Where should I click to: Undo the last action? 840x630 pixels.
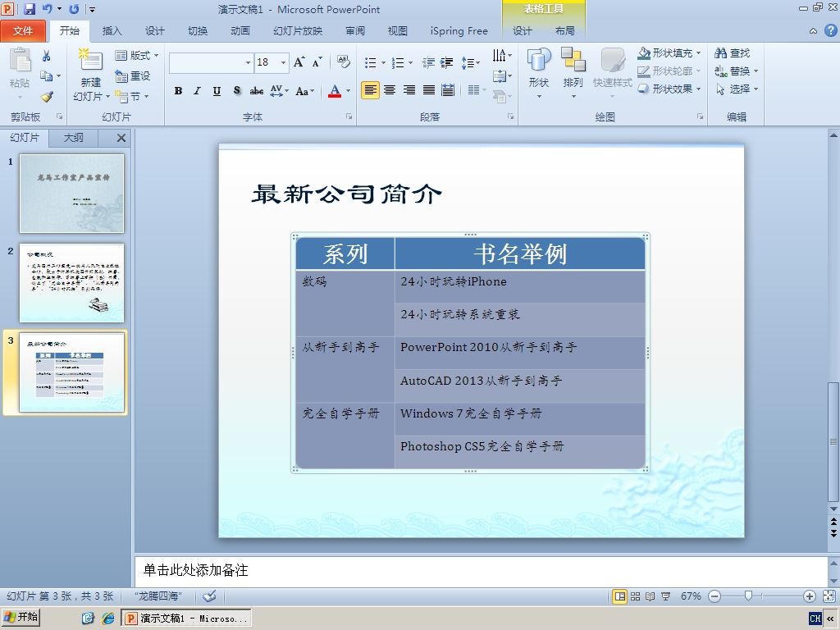[x=47, y=9]
